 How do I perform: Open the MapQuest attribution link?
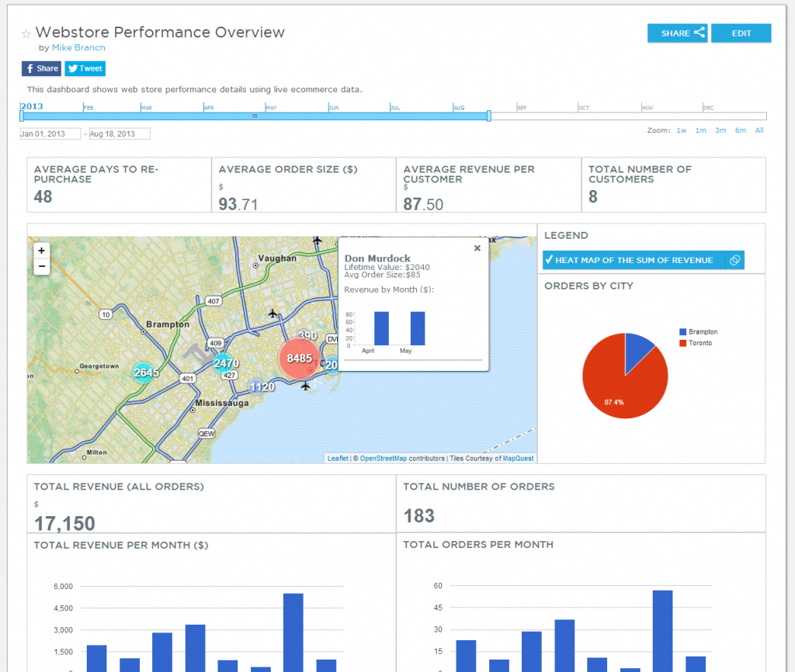click(518, 458)
